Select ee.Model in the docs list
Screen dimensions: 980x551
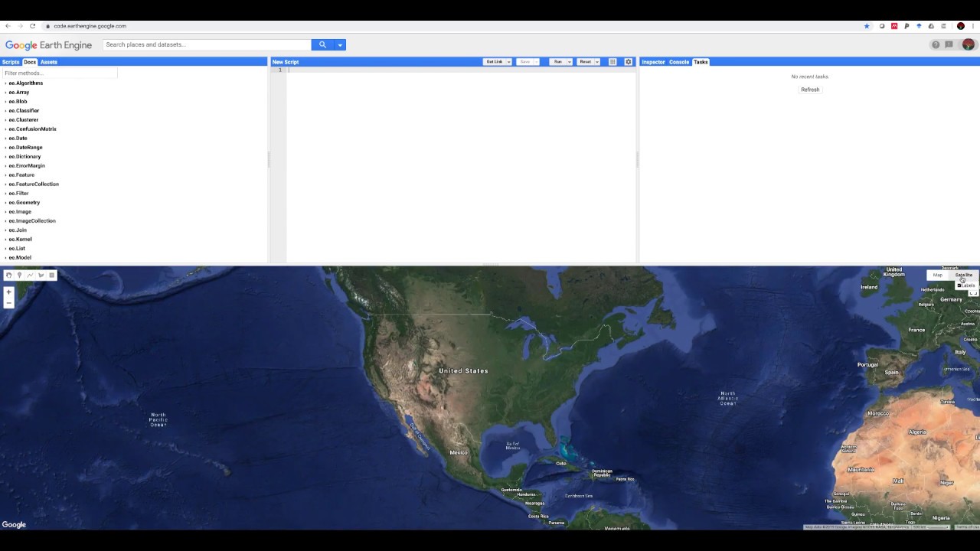pos(20,258)
